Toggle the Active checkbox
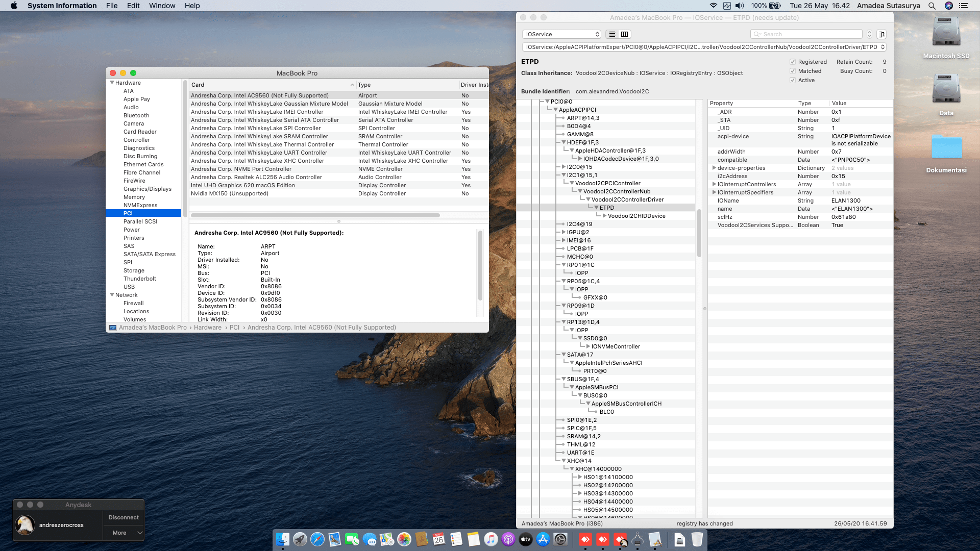This screenshot has height=551, width=980. coord(793,80)
